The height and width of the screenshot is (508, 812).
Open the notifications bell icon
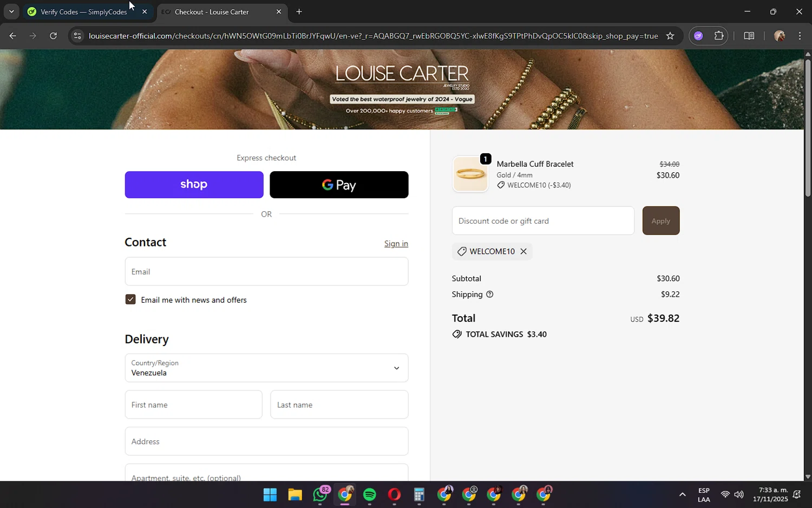pyautogui.click(x=797, y=494)
